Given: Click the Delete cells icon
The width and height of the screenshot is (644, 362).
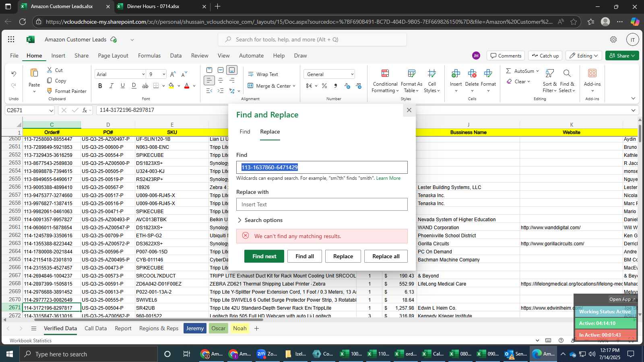Looking at the screenshot, I should (x=472, y=73).
